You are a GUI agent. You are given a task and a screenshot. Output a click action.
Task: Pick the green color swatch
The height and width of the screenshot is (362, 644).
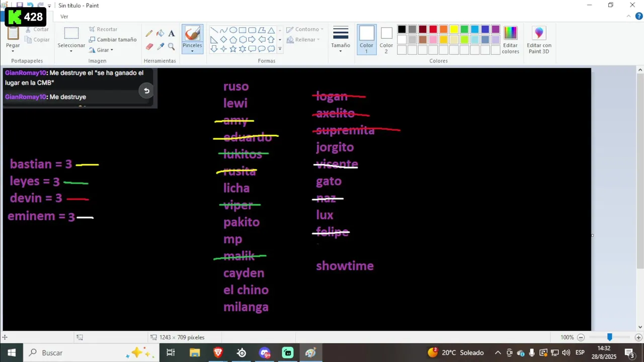464,29
